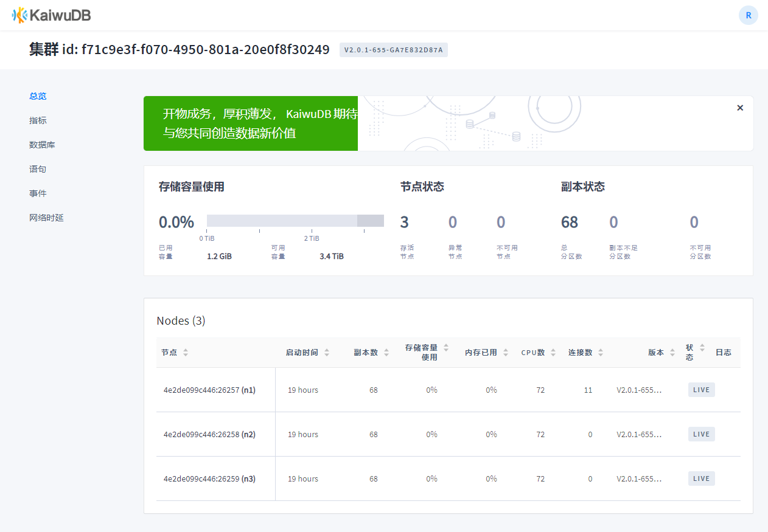Screen dimensions: 768x532
Task: Open node 4e2de099c446:26257 (n1)
Action: (209, 390)
